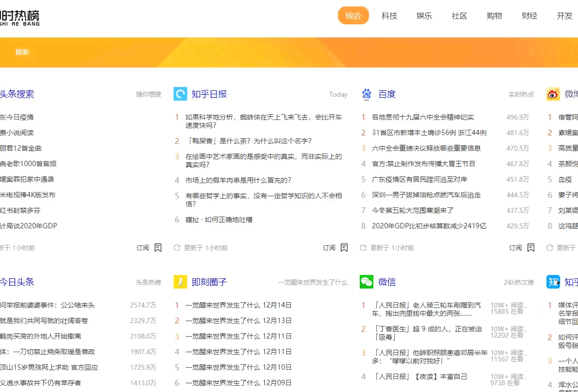Open 「人民日报」老人骑三轮车剐蹭到汽车 article
The image size is (578, 392).
(427, 309)
